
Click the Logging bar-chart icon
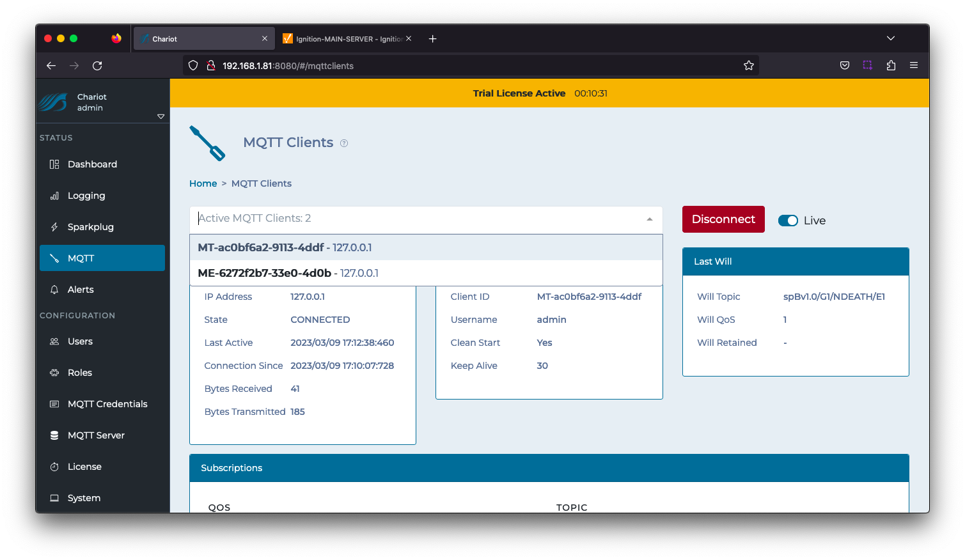click(54, 196)
